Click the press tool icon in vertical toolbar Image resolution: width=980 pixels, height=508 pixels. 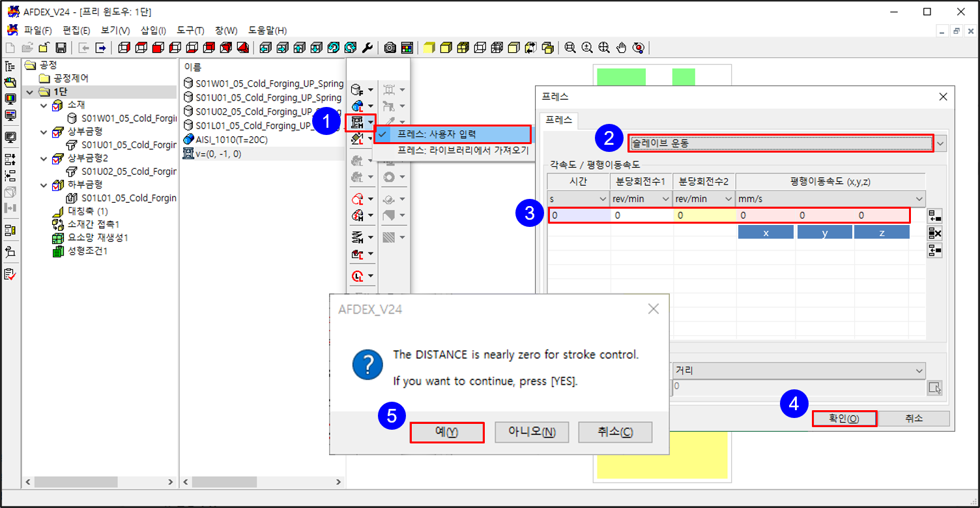point(356,121)
